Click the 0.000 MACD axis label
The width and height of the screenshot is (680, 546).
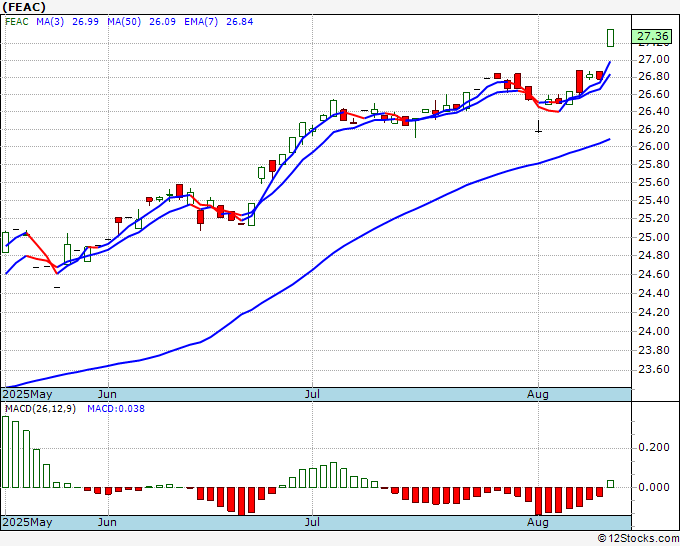point(654,487)
